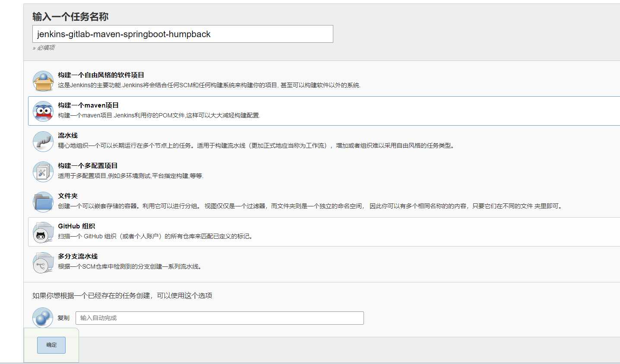Click the multi-configuration description text

(130, 176)
